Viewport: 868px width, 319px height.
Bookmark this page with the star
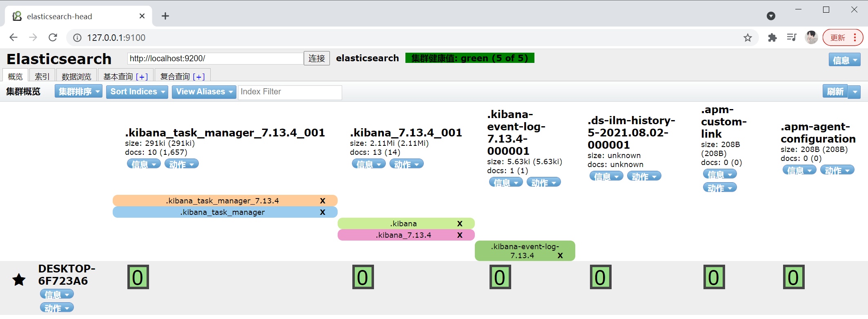[748, 38]
